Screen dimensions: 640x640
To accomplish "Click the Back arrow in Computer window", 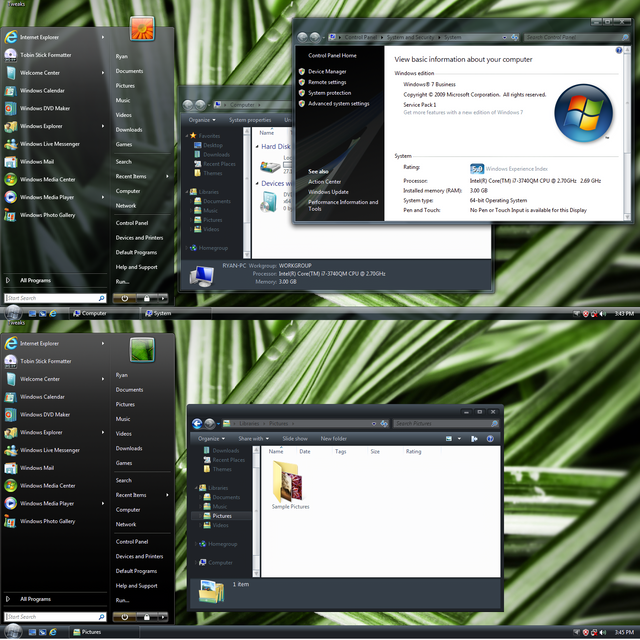I will click(x=188, y=105).
